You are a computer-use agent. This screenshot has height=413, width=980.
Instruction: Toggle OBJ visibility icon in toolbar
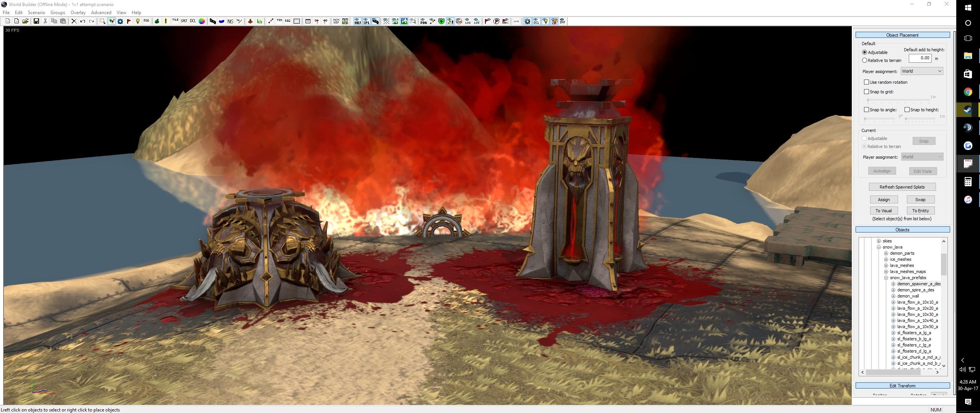click(x=357, y=21)
